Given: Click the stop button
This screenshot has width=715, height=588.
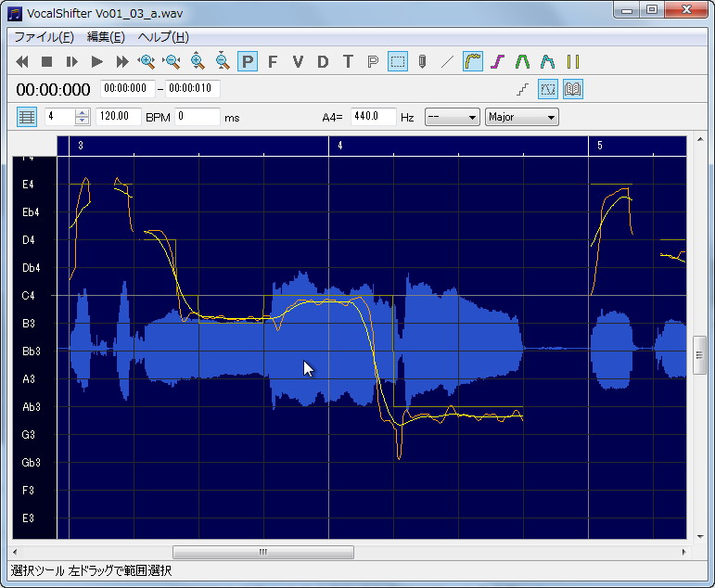Looking at the screenshot, I should coord(46,61).
